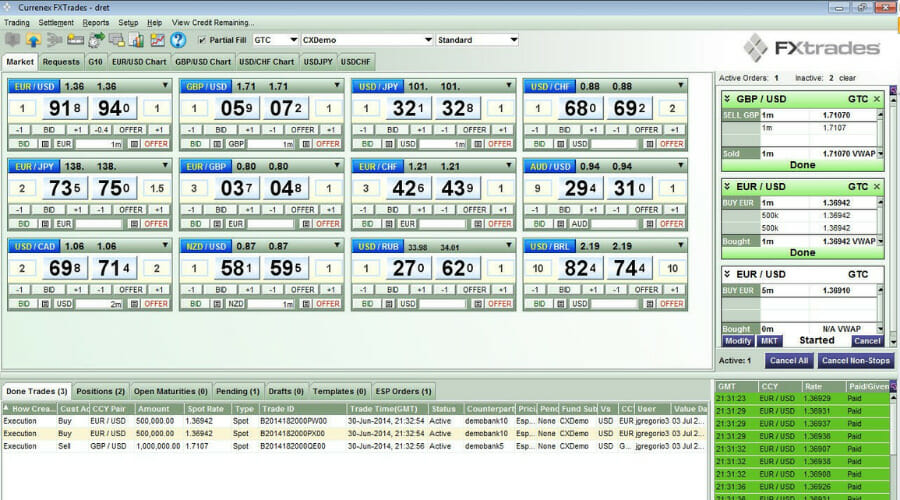
Task: Open View Credit Remaining menu item
Action: [x=213, y=22]
